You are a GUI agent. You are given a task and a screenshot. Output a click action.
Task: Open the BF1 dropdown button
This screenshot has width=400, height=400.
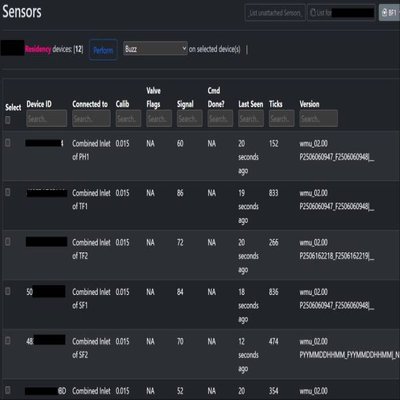390,13
